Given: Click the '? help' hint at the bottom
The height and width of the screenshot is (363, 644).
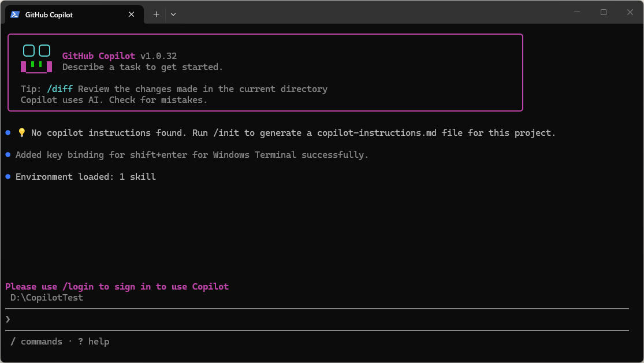Looking at the screenshot, I should point(94,342).
